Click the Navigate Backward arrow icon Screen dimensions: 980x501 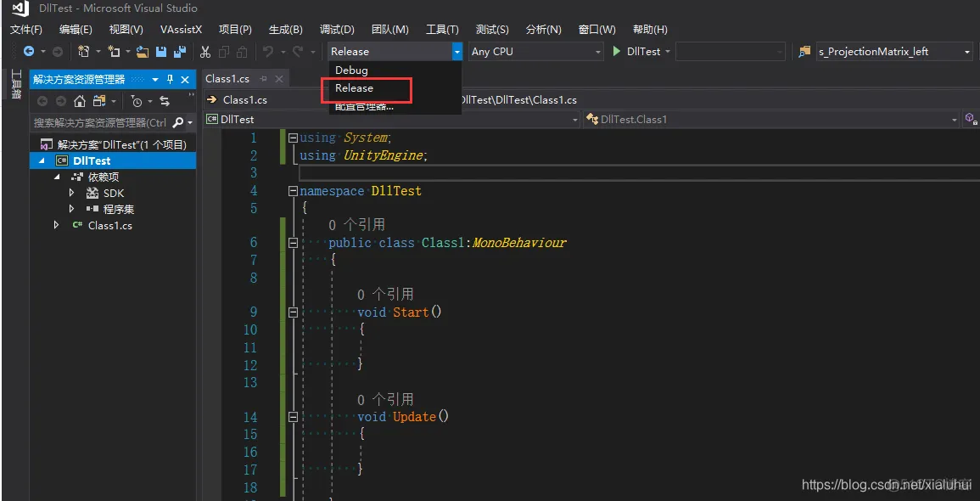(29, 52)
